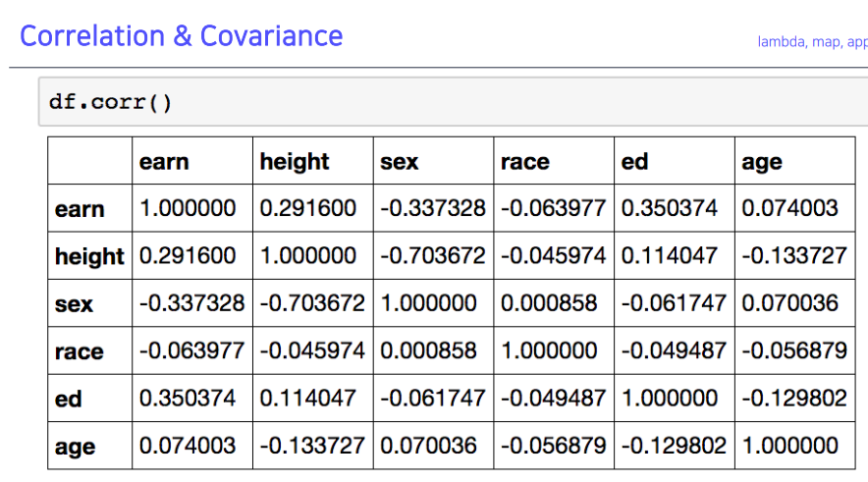Viewport: 868px width, 482px height.
Task: Click the height row label
Action: [89, 256]
